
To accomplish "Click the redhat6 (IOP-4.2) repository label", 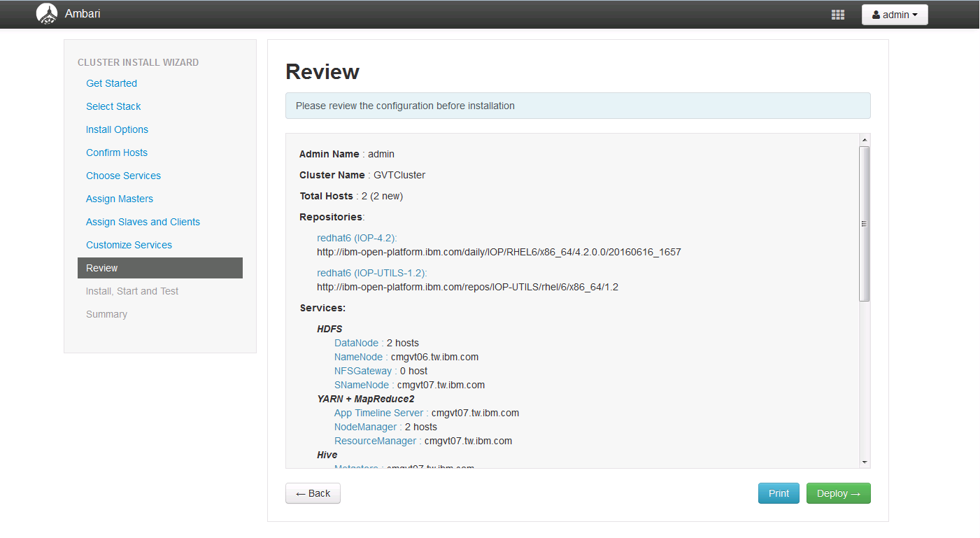I will pyautogui.click(x=357, y=238).
